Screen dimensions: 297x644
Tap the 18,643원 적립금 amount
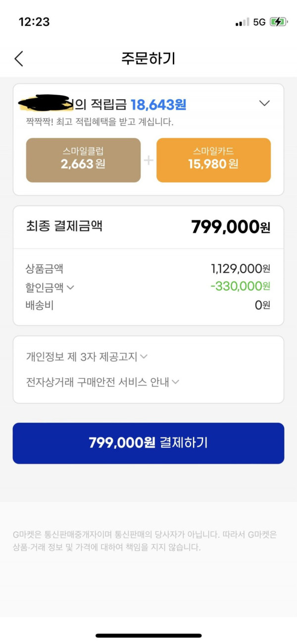pyautogui.click(x=158, y=105)
